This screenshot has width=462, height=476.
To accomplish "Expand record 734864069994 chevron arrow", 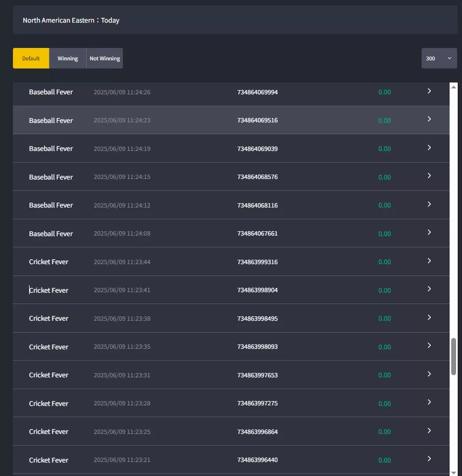I will click(429, 91).
